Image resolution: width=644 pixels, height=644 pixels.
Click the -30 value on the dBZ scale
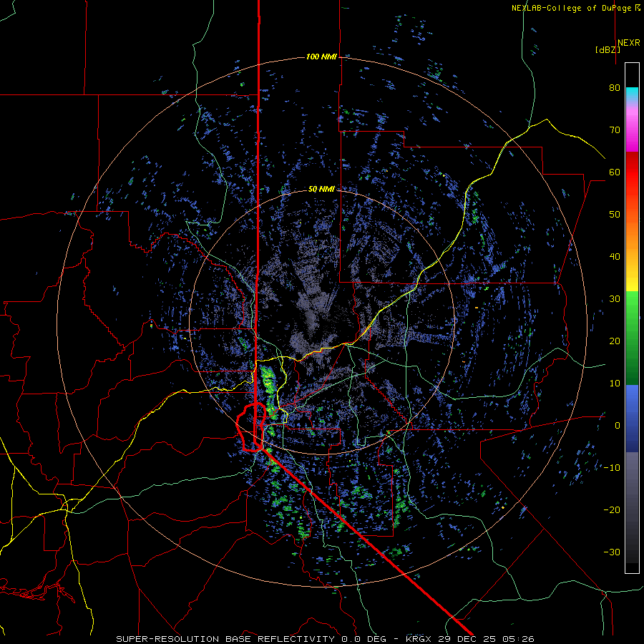612,552
